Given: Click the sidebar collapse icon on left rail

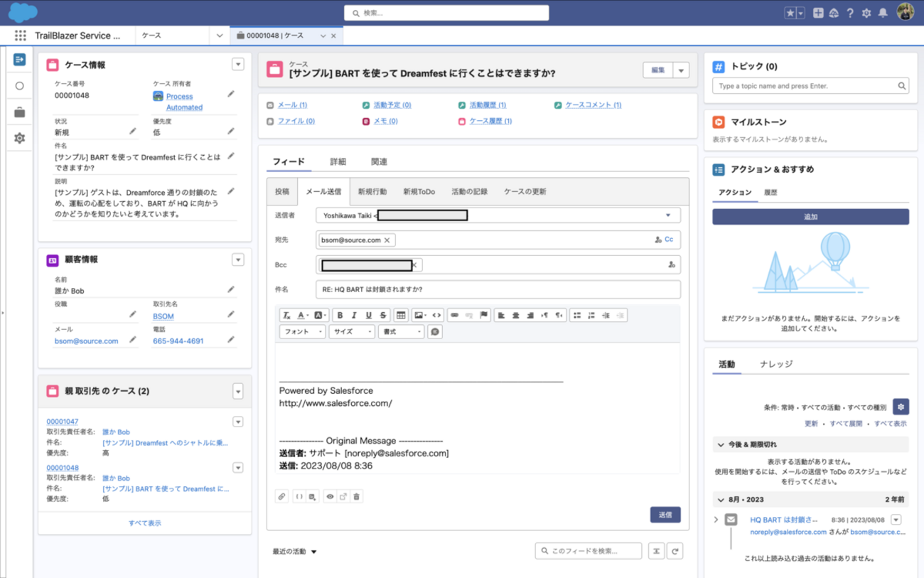Looking at the screenshot, I should 19,59.
